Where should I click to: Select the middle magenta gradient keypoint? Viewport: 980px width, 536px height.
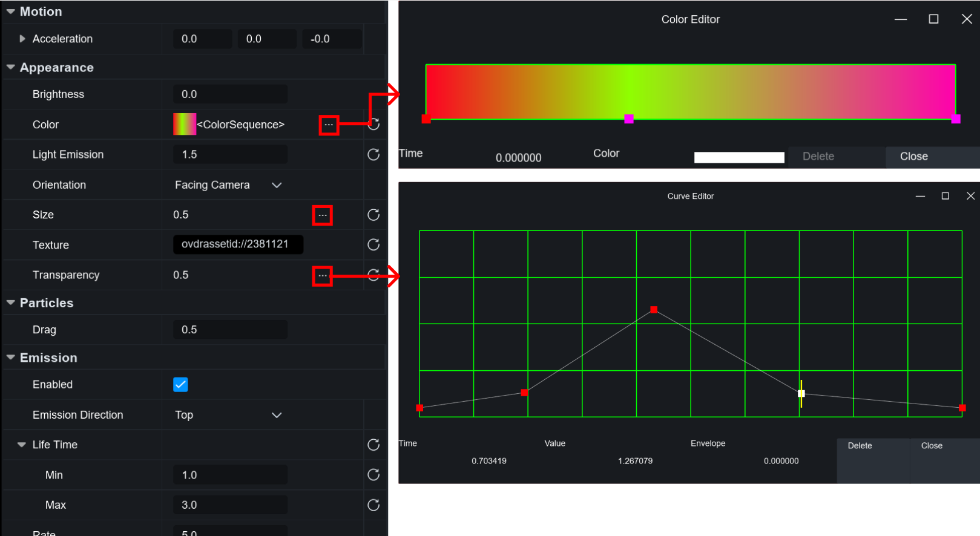coord(629,119)
